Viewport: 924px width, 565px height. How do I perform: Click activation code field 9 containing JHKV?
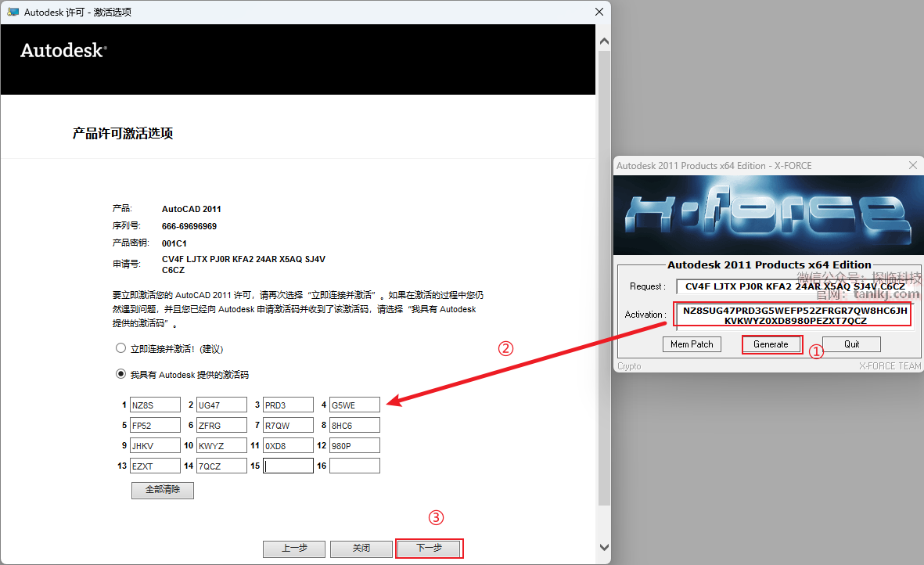(x=155, y=445)
